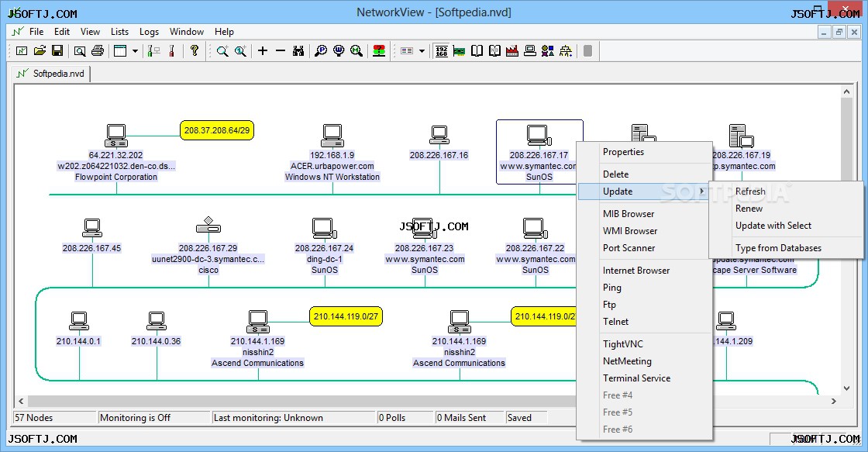The width and height of the screenshot is (868, 452).
Task: Select Update with Select in the submenu
Action: (x=786, y=226)
